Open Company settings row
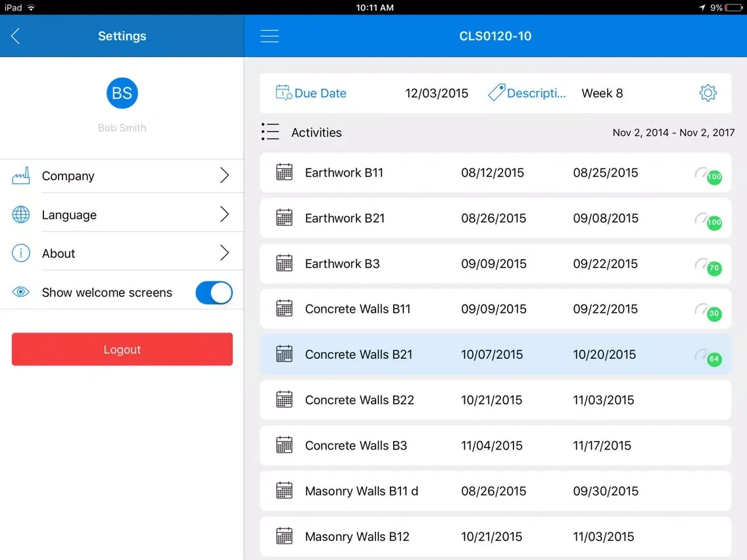 click(122, 175)
